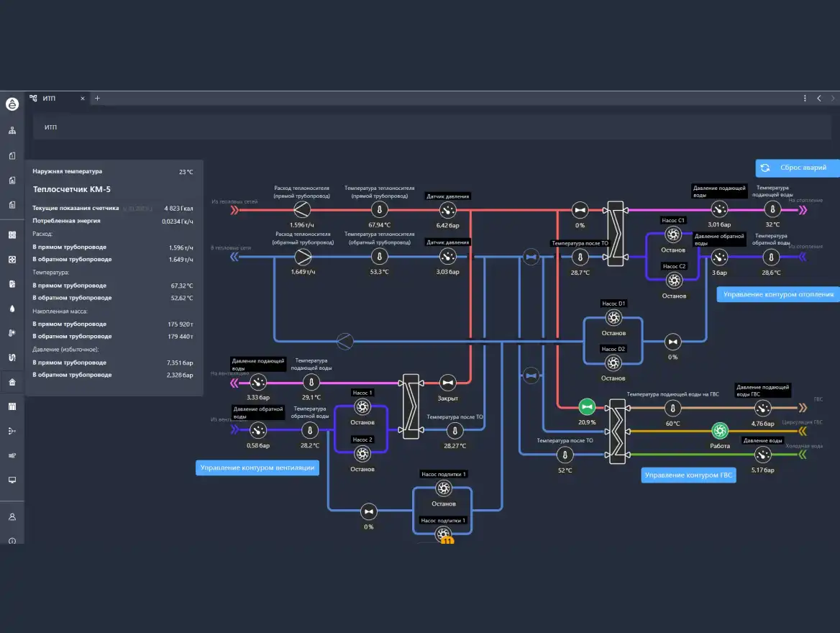Switch to the ИТП tab
The width and height of the screenshot is (840, 633).
(x=50, y=99)
